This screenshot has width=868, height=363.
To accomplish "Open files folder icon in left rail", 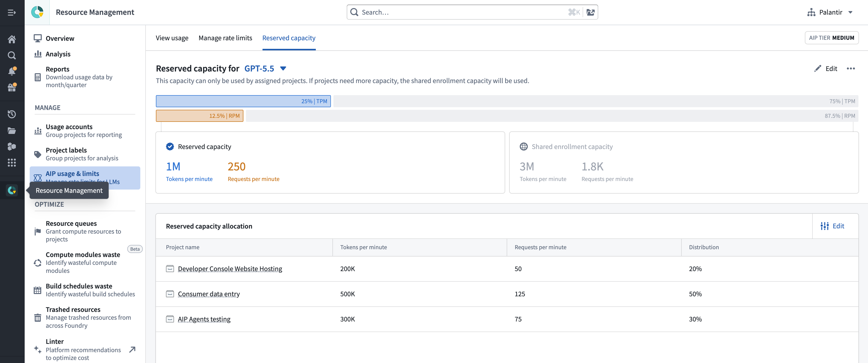I will tap(12, 131).
